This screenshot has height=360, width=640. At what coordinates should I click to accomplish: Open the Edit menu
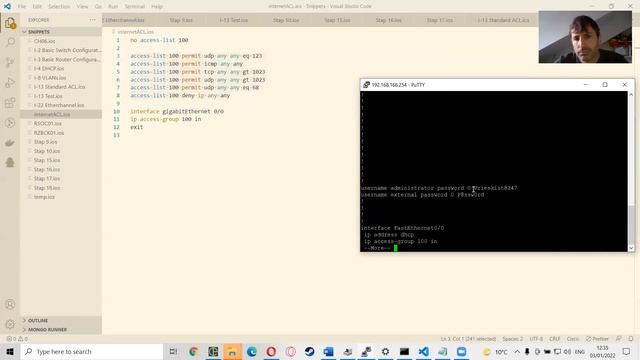point(37,7)
